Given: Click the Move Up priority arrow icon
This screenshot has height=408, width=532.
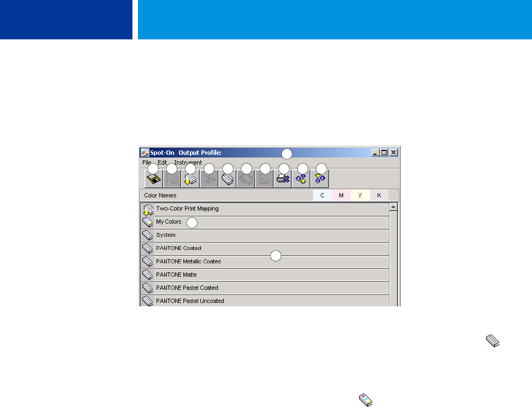Looking at the screenshot, I should pos(301,179).
